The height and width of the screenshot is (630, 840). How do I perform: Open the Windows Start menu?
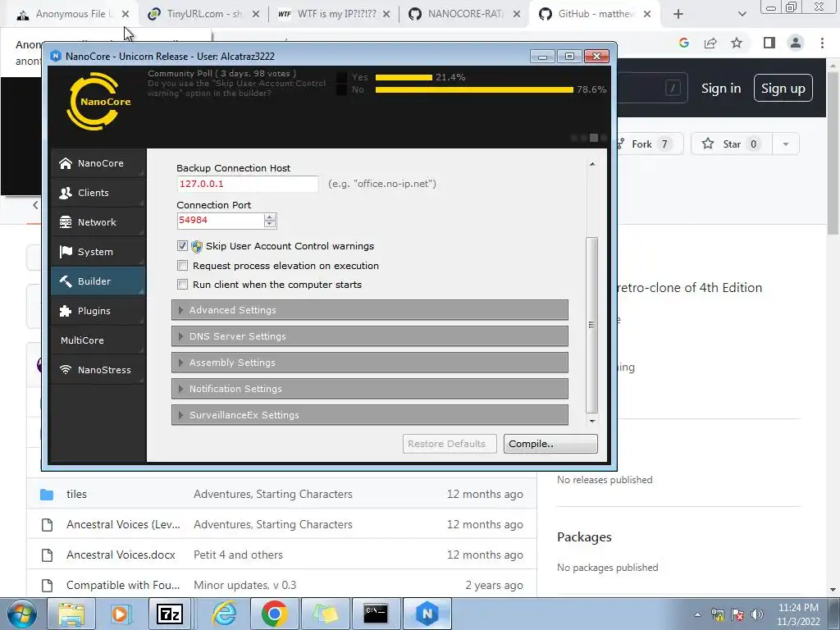point(21,614)
